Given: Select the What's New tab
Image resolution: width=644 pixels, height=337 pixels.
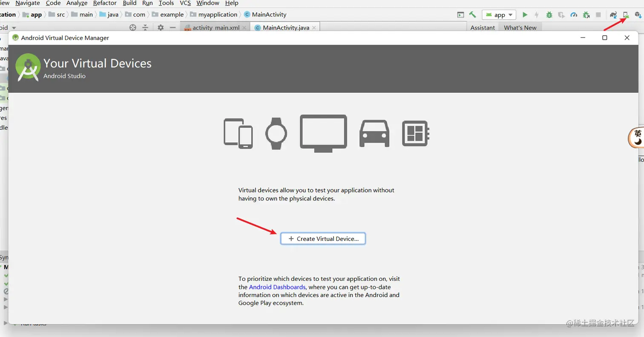Looking at the screenshot, I should click(520, 28).
